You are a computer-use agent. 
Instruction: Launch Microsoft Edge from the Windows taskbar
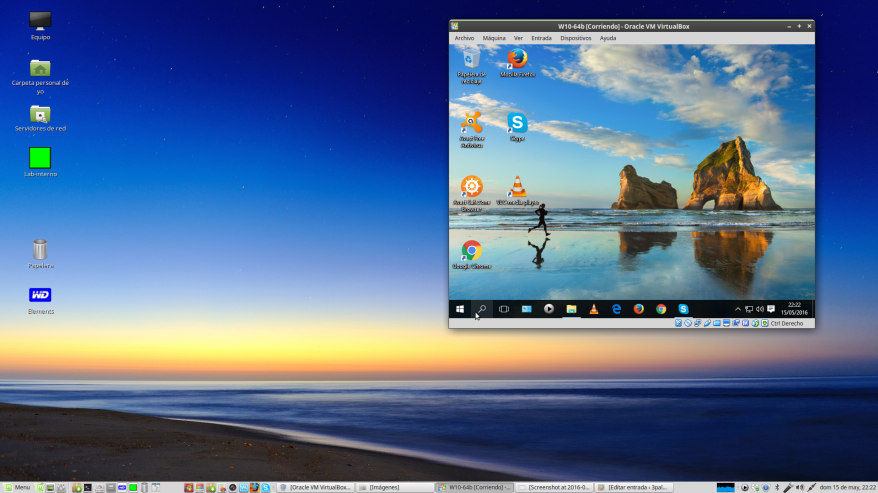click(616, 309)
